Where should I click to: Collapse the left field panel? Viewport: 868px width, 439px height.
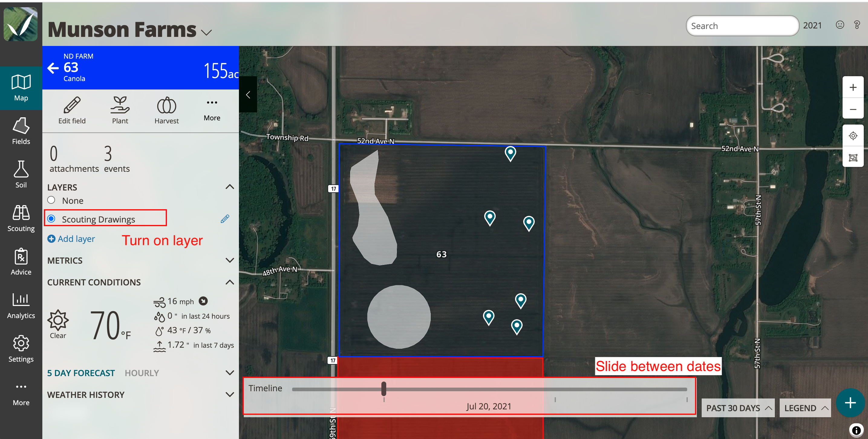pyautogui.click(x=248, y=95)
